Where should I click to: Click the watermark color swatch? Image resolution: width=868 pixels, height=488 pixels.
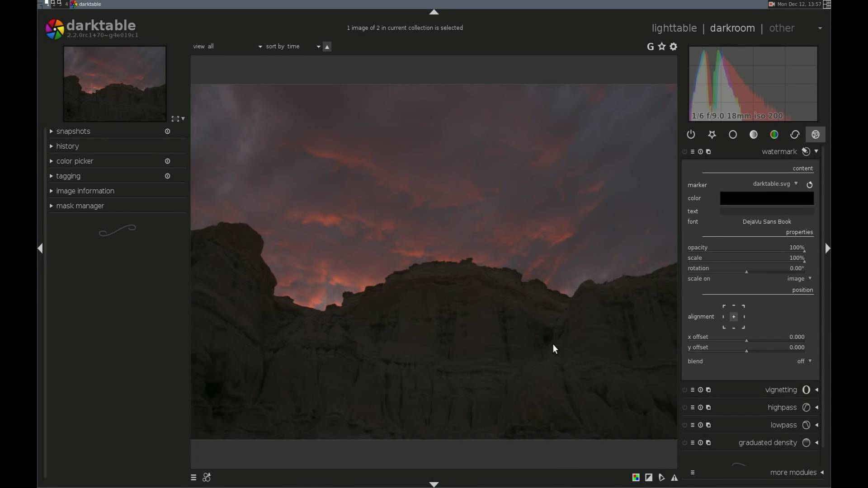click(766, 198)
